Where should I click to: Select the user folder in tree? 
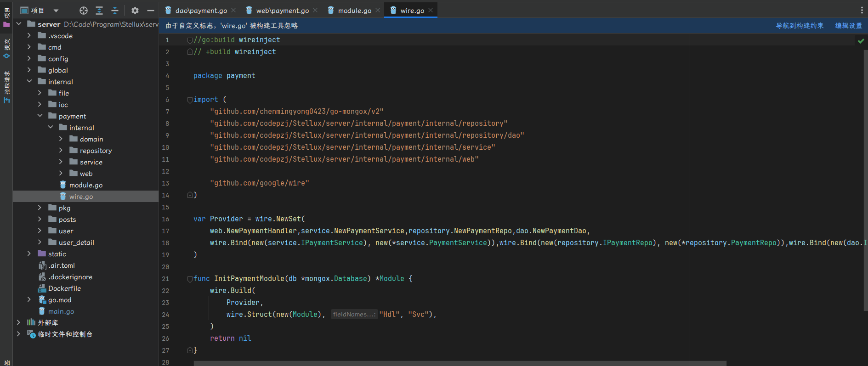61,231
